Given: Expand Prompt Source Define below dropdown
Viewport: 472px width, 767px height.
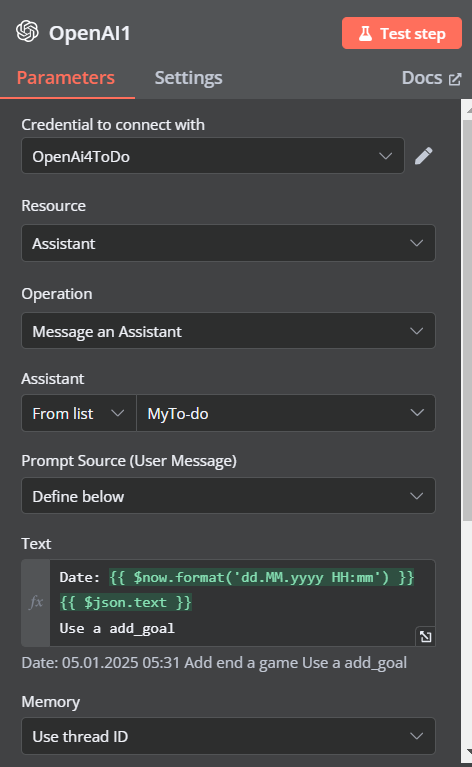Looking at the screenshot, I should [x=228, y=496].
